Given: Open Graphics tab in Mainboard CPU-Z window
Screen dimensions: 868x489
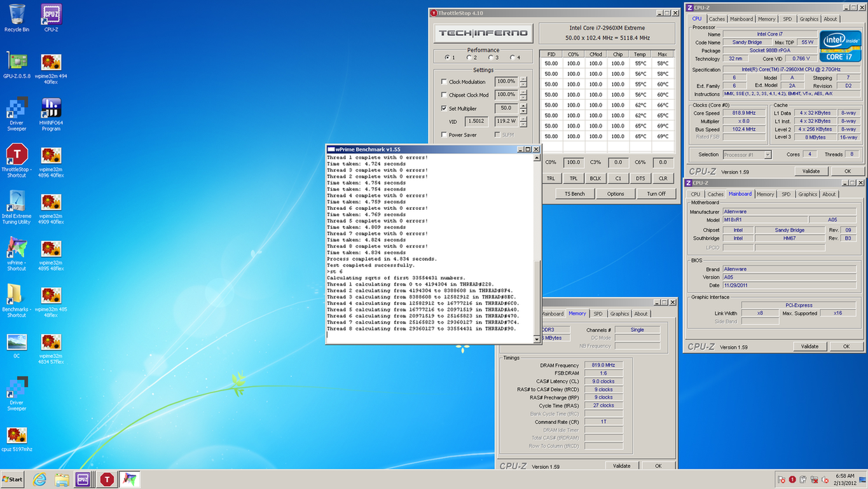Looking at the screenshot, I should pyautogui.click(x=808, y=195).
